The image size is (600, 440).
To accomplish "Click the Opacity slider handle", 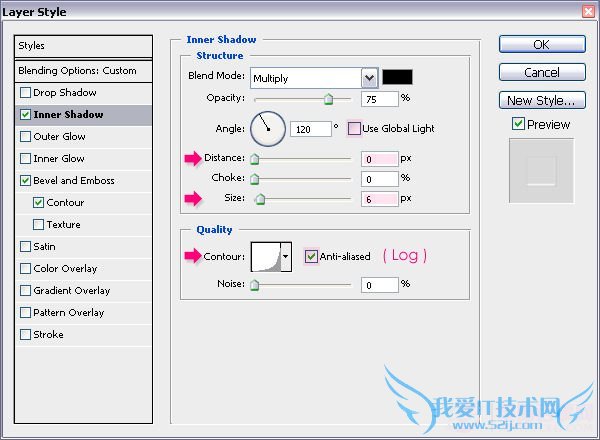I will (328, 99).
